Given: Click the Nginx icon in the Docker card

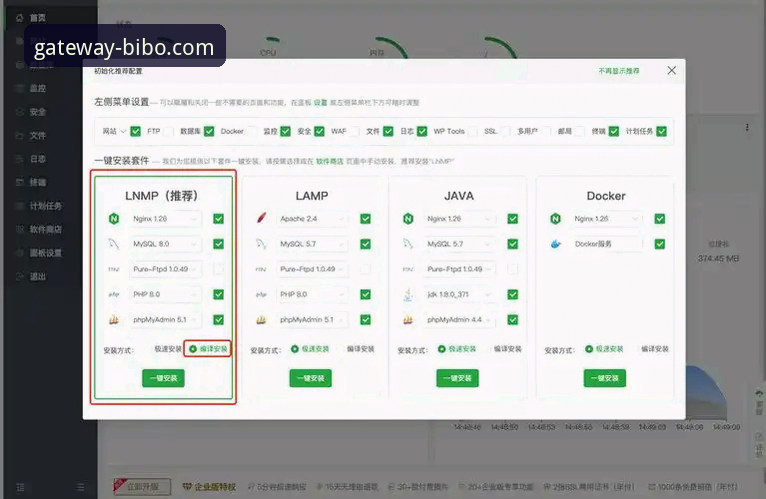Looking at the screenshot, I should [555, 218].
